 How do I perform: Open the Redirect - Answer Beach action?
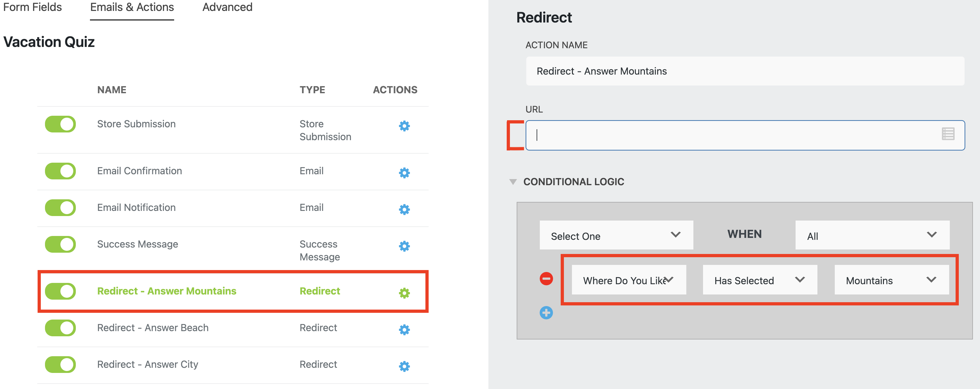[x=153, y=328]
